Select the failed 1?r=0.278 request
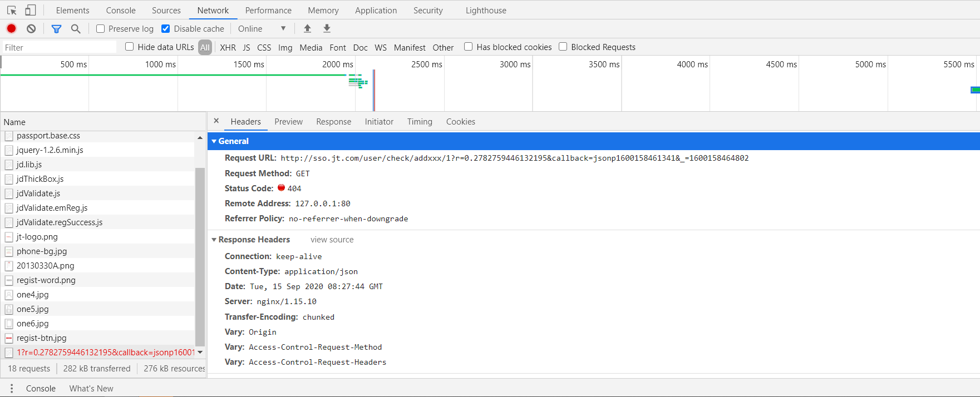This screenshot has height=397, width=980. [x=98, y=353]
